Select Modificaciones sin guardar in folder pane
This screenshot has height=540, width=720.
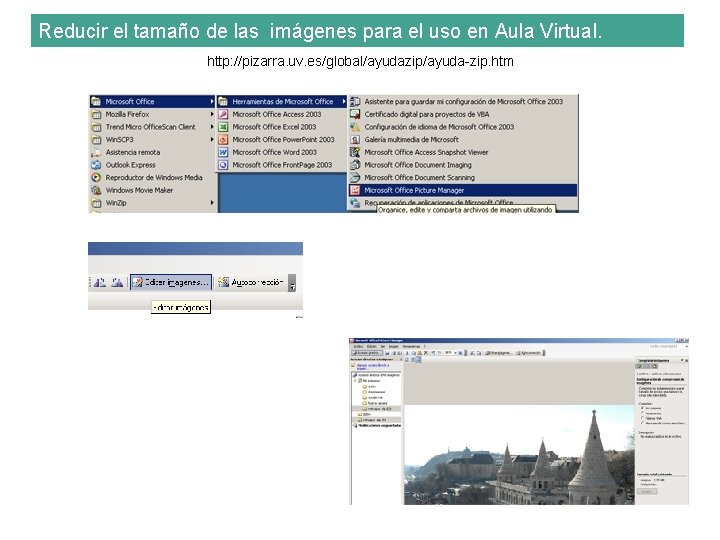coord(377,426)
